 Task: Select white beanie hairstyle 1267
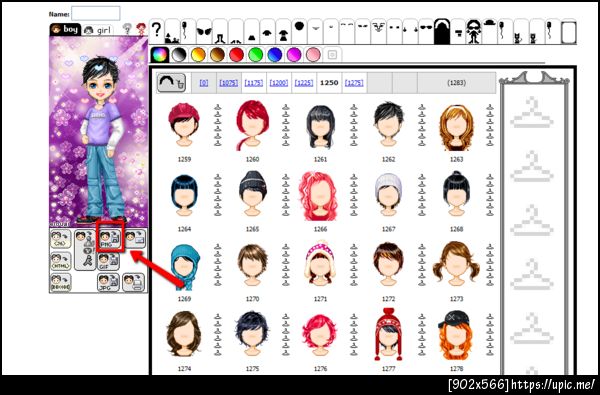click(x=388, y=194)
